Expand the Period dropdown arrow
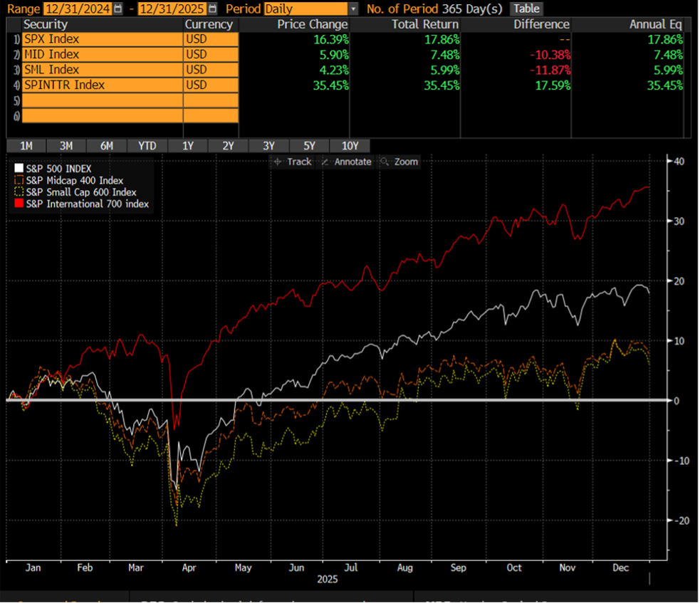Viewport: 700px width, 603px height. 353,9
